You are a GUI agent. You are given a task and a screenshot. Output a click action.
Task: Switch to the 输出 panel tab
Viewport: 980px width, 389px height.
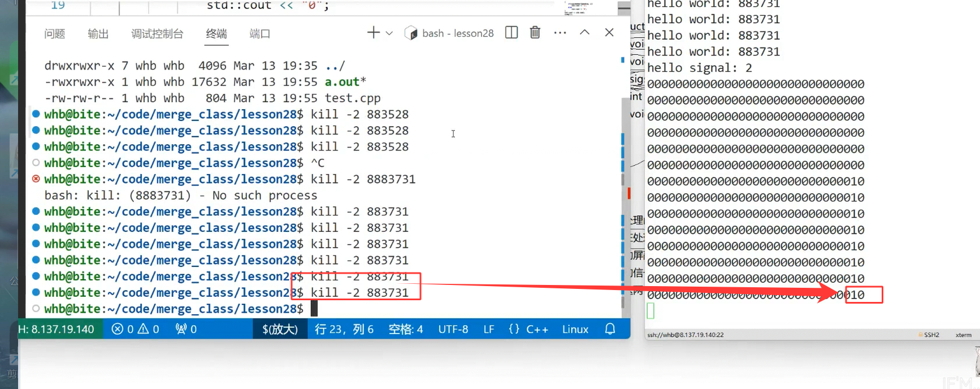coord(98,34)
